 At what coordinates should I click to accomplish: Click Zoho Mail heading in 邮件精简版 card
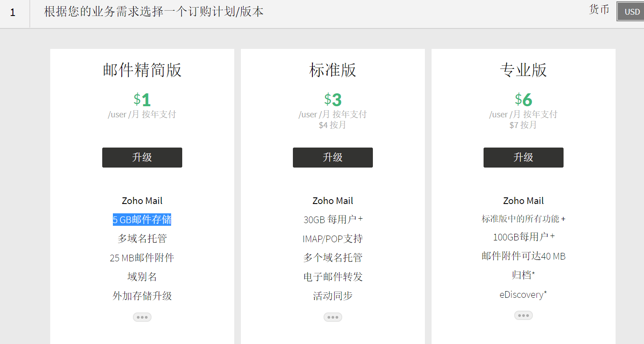(142, 201)
